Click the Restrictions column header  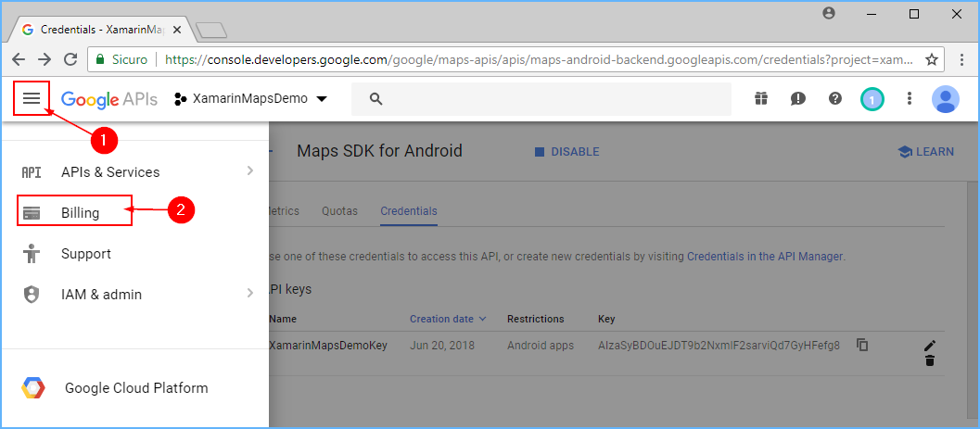coord(536,319)
